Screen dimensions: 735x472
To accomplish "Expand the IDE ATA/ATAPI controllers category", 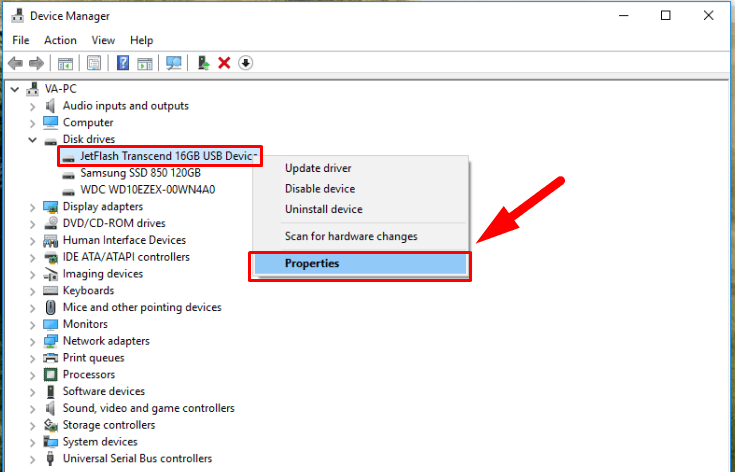I will pos(32,258).
